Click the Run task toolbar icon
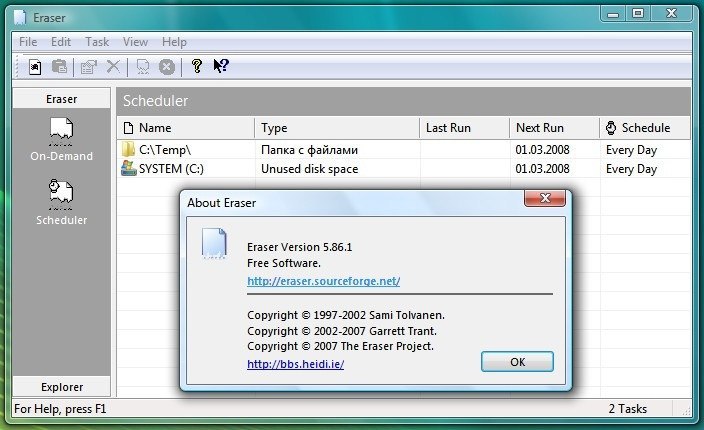This screenshot has width=704, height=430. tap(143, 67)
